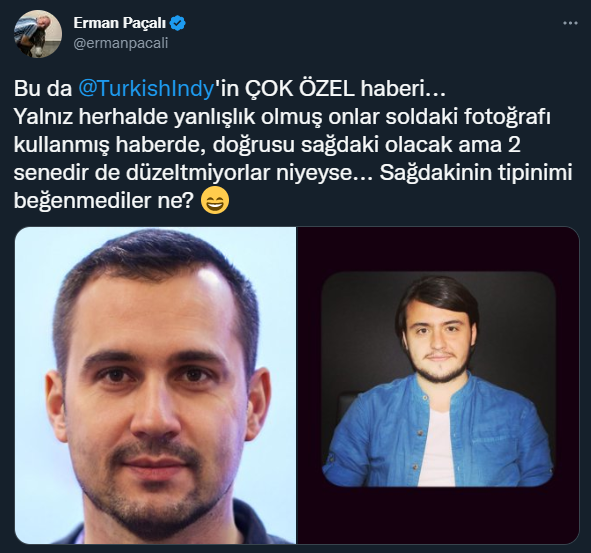Viewport: 591px width, 553px height.
Task: Open the tweet's three-dot more menu
Action: [570, 23]
